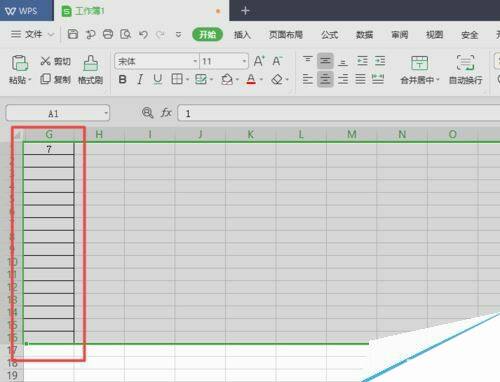500x382 pixels.
Task: Click the Print icon in quick toolbar
Action: coord(108,34)
